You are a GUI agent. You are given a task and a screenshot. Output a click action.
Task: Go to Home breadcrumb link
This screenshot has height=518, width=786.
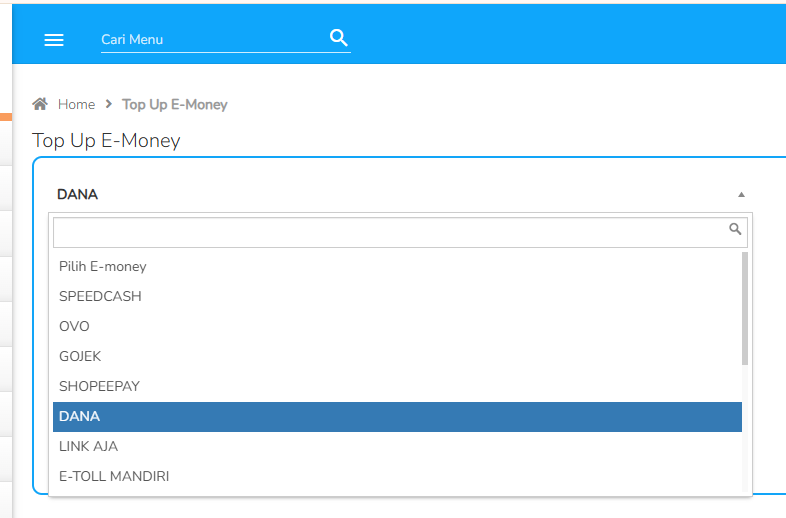click(76, 104)
